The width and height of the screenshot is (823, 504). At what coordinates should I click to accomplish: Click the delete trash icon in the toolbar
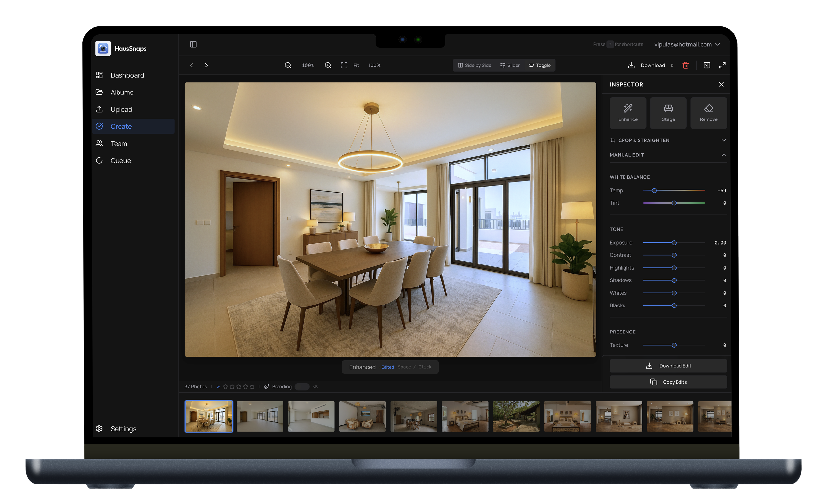point(686,65)
